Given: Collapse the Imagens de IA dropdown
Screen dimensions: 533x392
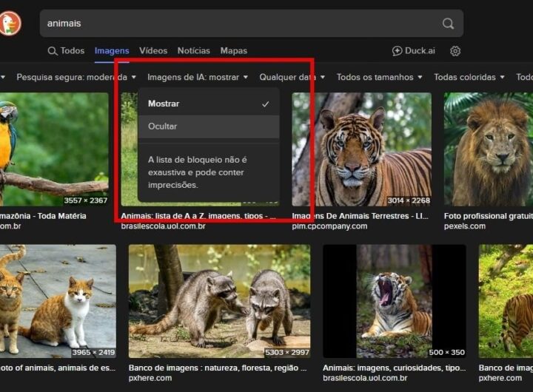Looking at the screenshot, I should click(x=198, y=77).
